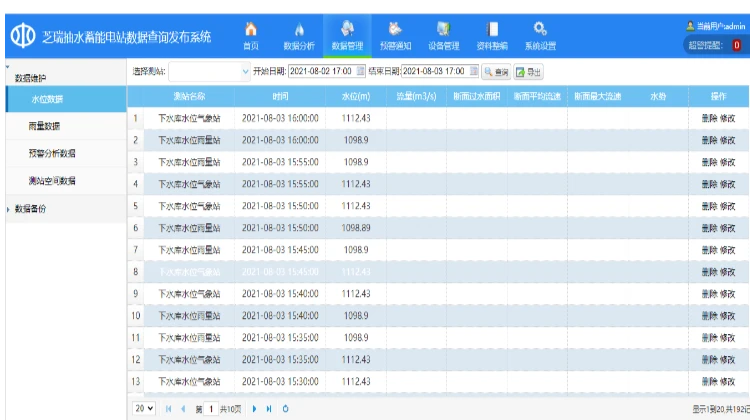Click 删除 in row 1

coord(709,118)
